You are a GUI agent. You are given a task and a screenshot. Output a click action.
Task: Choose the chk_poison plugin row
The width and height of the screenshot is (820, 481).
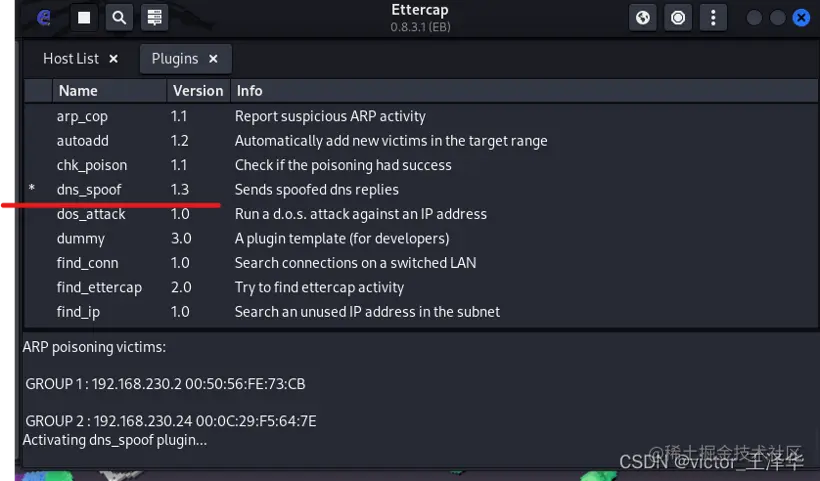point(92,165)
